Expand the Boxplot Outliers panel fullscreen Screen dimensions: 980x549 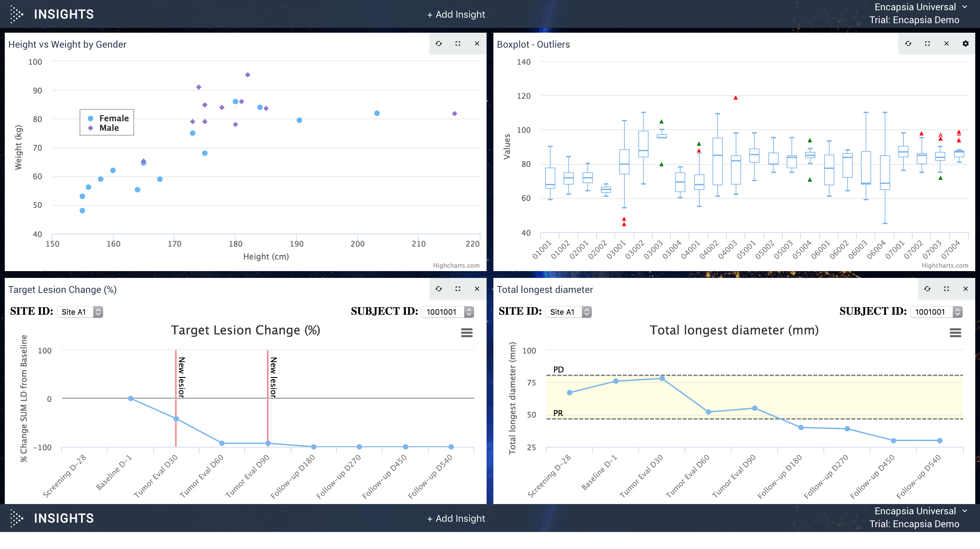[927, 44]
